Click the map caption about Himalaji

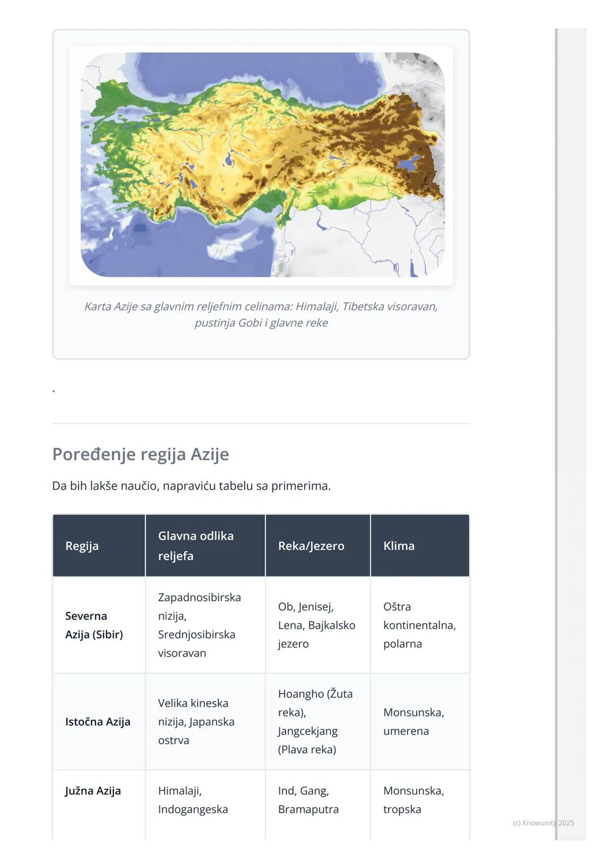[x=261, y=315]
